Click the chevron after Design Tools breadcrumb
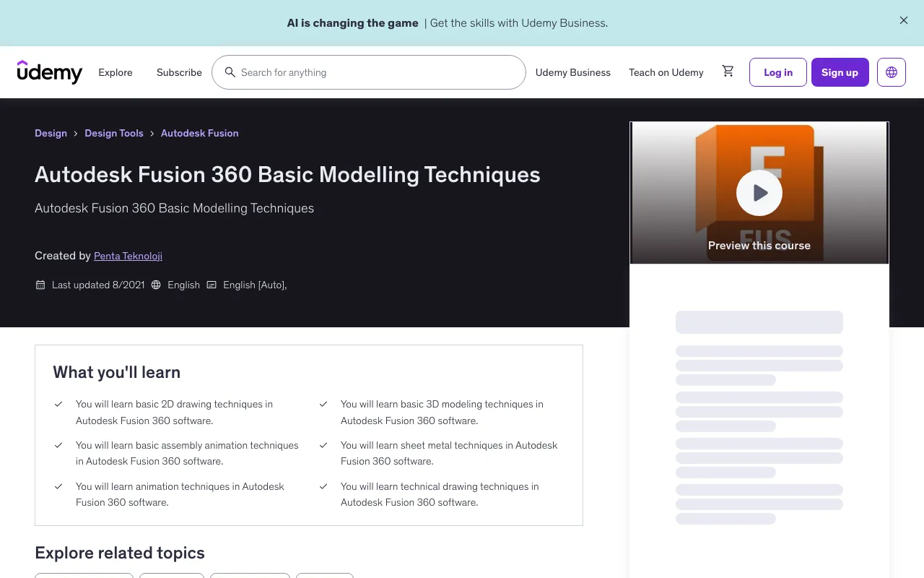 click(x=152, y=134)
